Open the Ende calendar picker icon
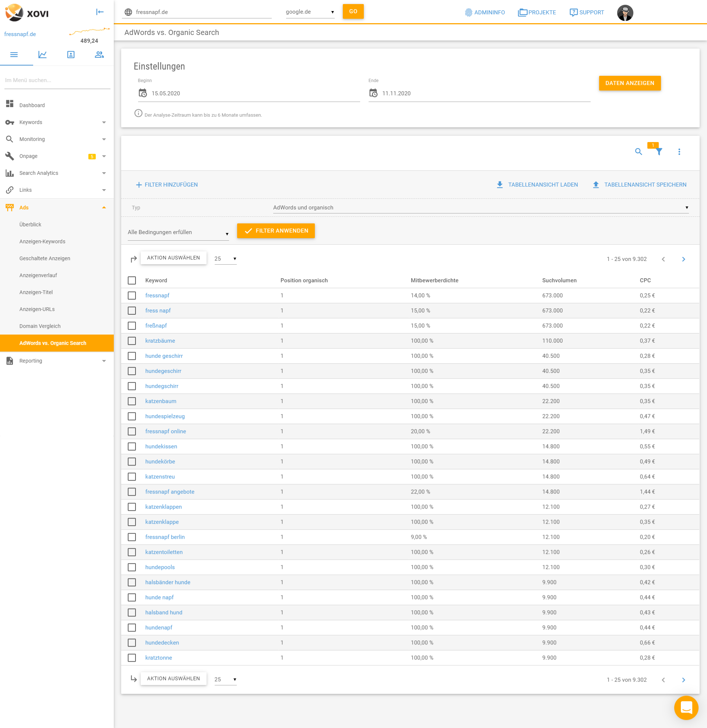 point(373,93)
